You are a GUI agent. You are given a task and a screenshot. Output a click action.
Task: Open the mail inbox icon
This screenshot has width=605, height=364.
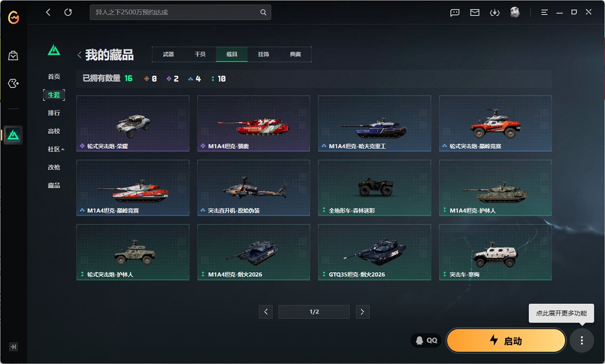[475, 12]
